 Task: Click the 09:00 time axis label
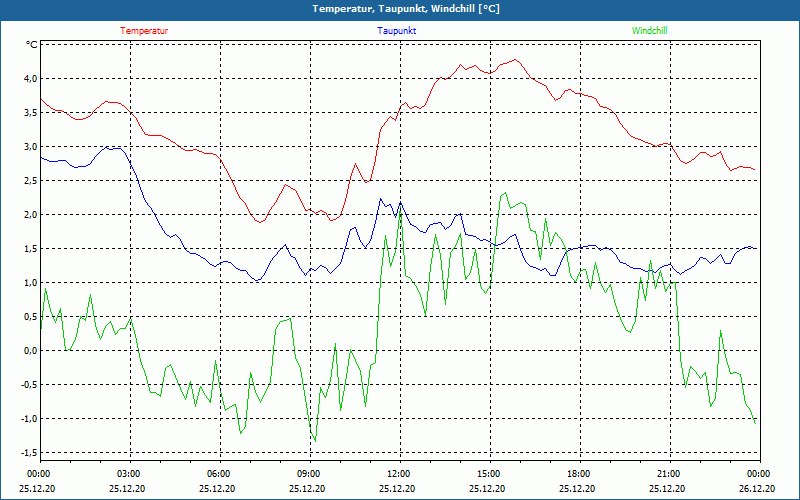(310, 474)
